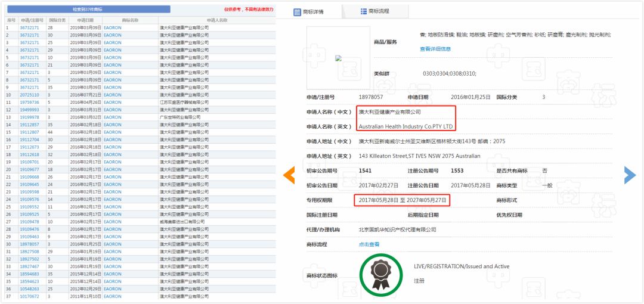Image resolution: width=644 pixels, height=304 pixels.
Task: Click EAORON link in row 13
Action: tap(113, 117)
